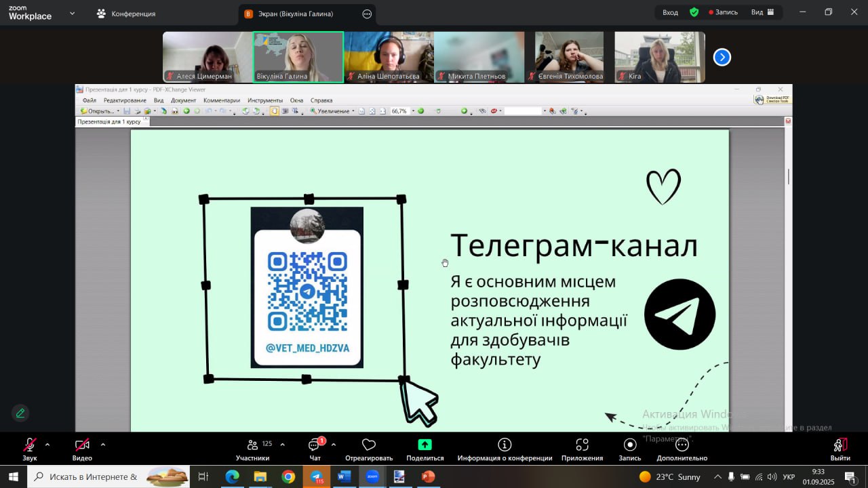Viewport: 868px width, 488px height.
Task: Click the green encryption shield icon
Action: click(x=694, y=12)
